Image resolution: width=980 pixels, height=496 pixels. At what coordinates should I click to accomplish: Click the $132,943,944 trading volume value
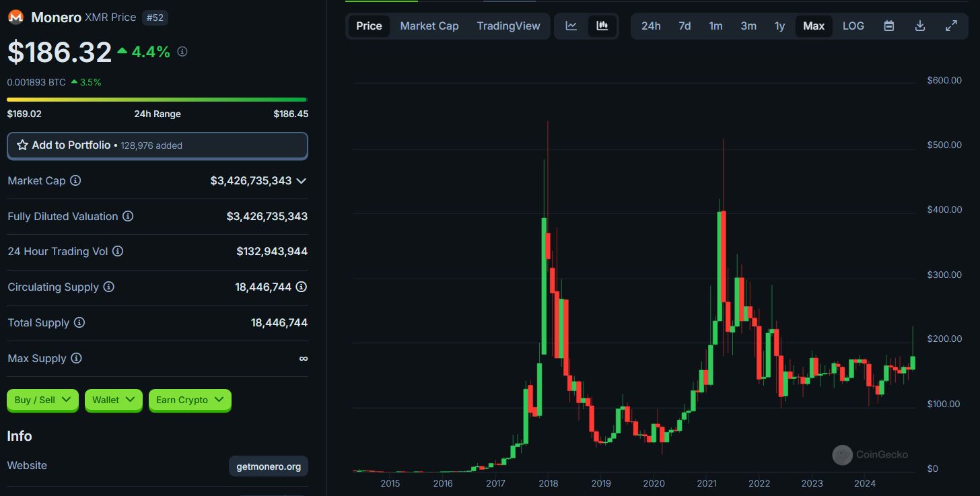(272, 251)
